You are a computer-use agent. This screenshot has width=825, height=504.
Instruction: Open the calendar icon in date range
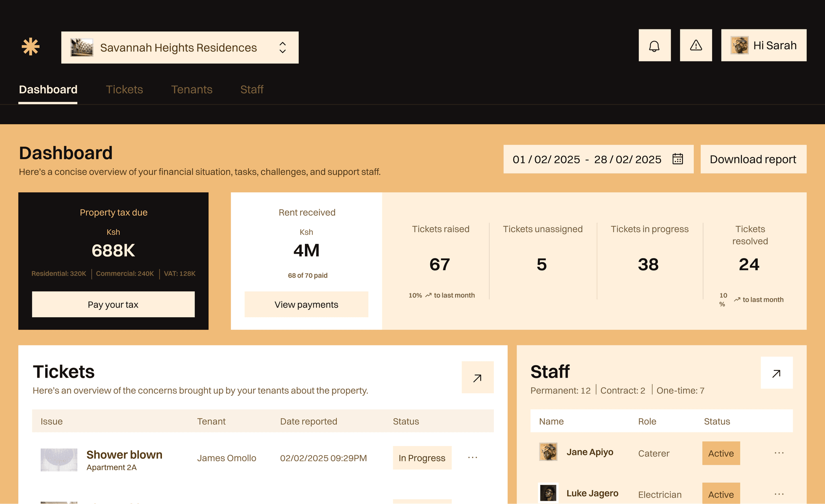[x=678, y=159]
